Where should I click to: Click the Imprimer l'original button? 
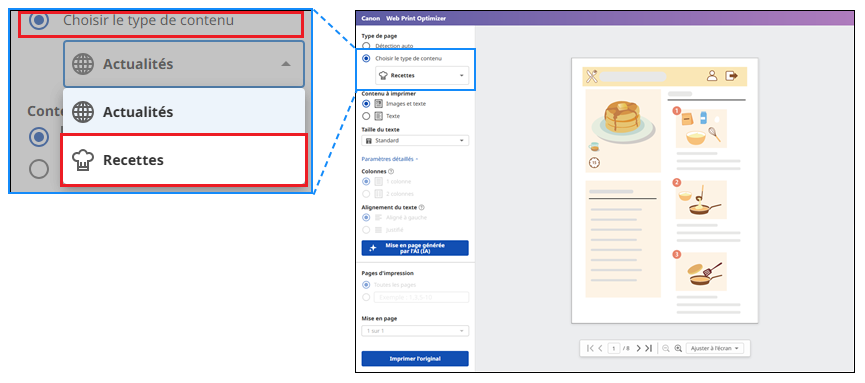[x=415, y=359]
